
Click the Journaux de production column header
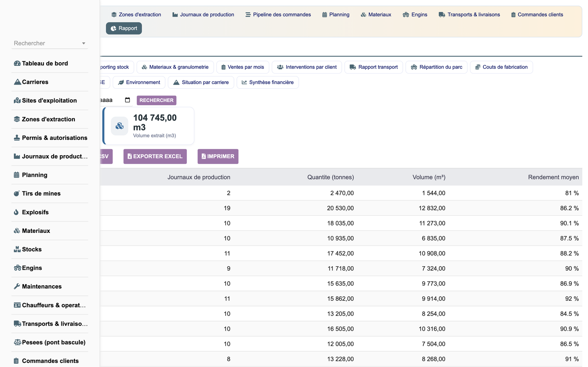[199, 177]
